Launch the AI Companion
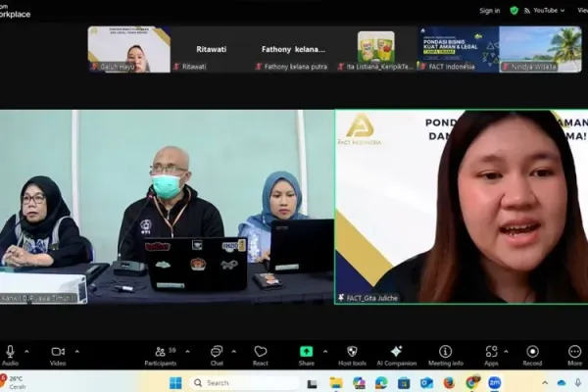 pos(396,353)
